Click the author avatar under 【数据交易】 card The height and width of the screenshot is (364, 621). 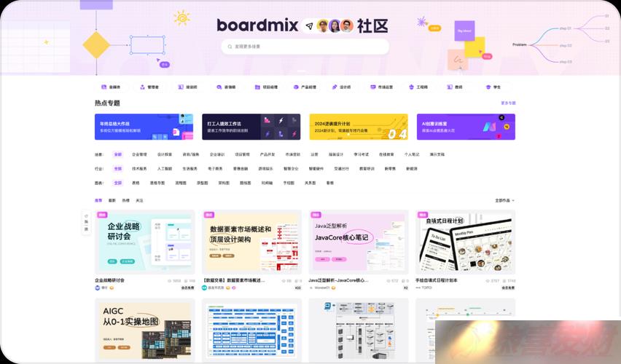point(204,288)
